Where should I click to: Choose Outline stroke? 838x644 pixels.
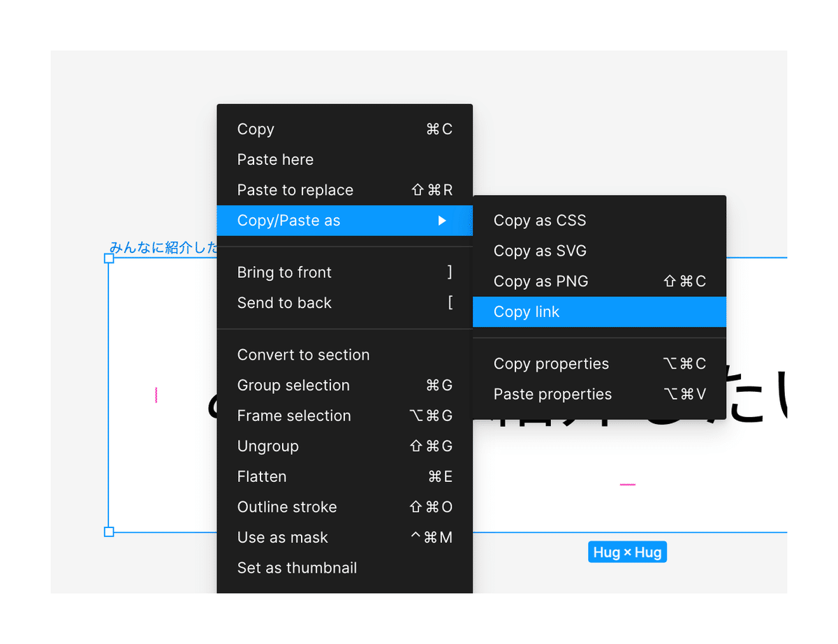pos(345,507)
